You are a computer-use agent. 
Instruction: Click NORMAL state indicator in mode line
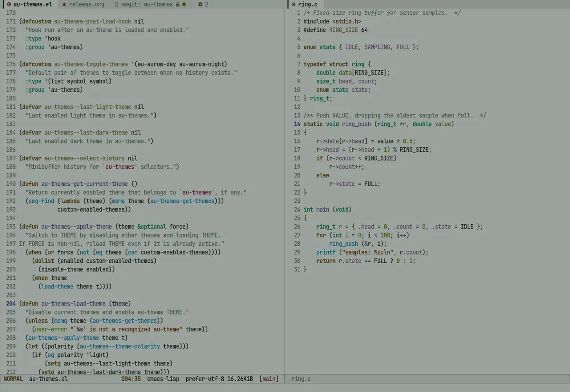(13, 379)
